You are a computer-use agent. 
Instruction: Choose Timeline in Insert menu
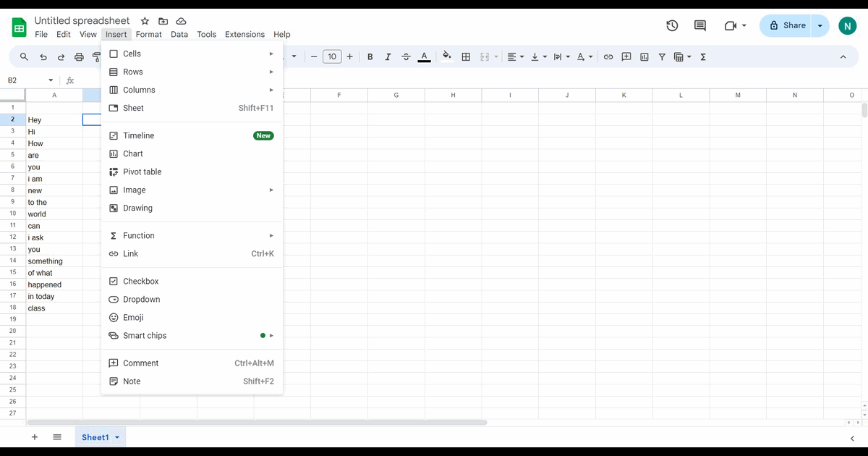click(192, 135)
